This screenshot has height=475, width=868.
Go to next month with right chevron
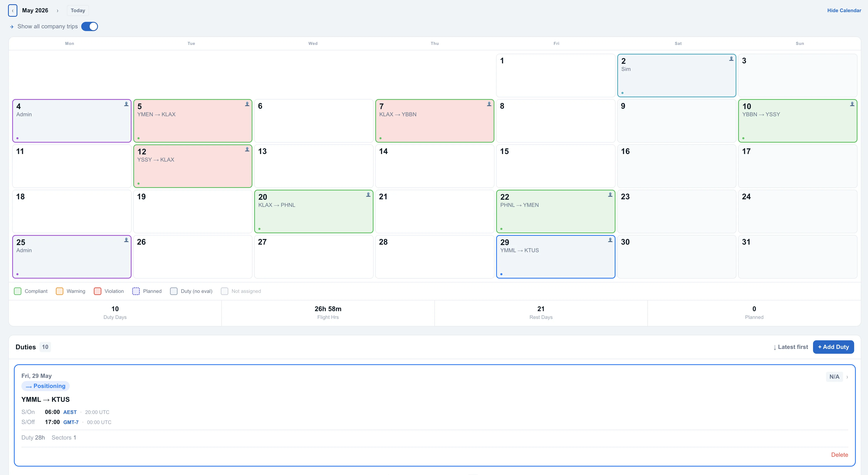click(x=58, y=10)
